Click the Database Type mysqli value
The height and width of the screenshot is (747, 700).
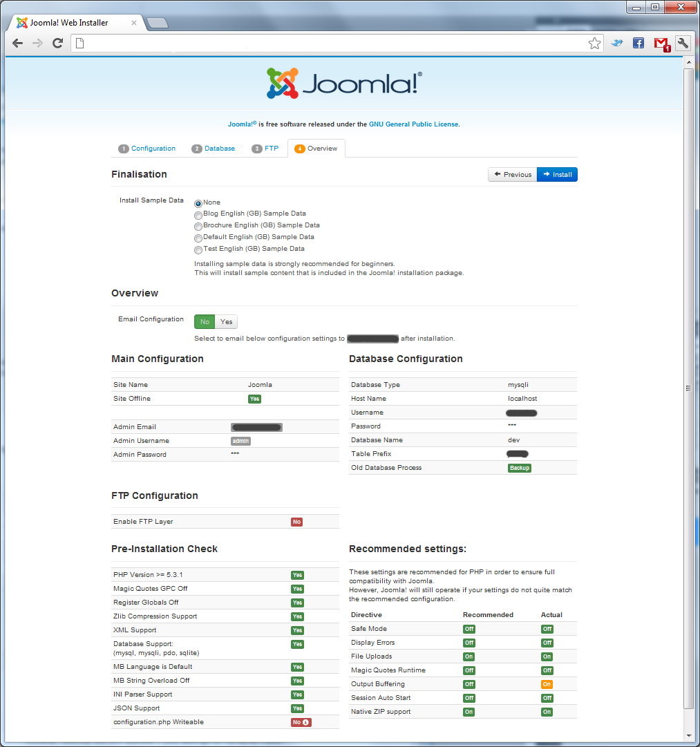click(518, 384)
